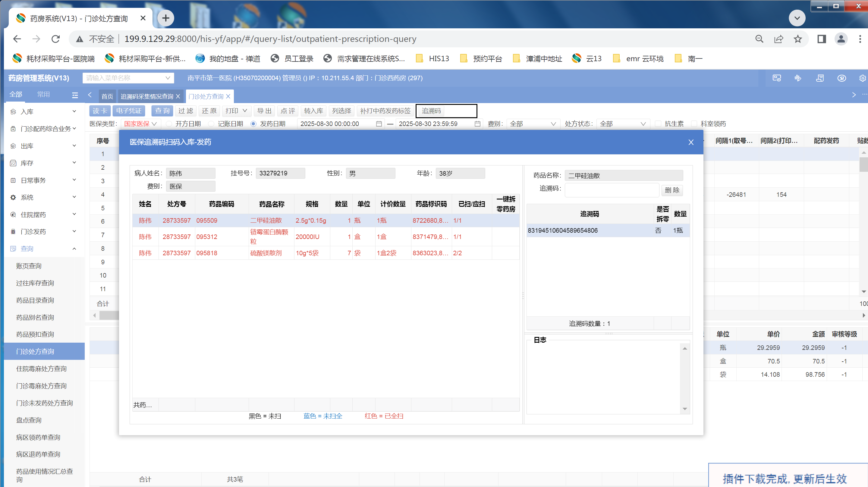868x487 pixels.
Task: Expand the 处方状态 dropdown
Action: tap(622, 124)
